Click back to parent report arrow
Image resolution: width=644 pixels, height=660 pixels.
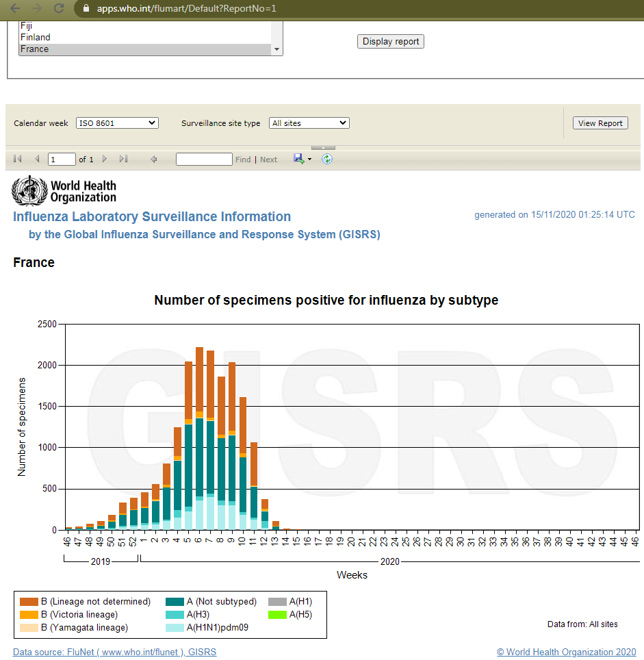[x=154, y=159]
